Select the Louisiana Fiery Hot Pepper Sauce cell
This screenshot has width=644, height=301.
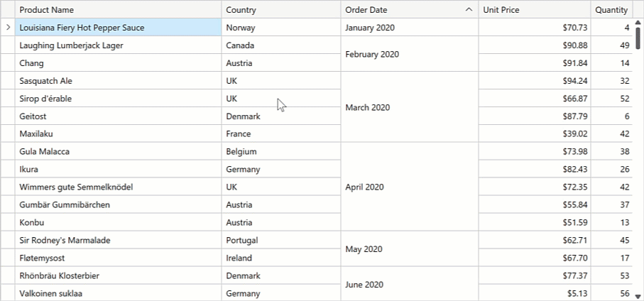(118, 28)
